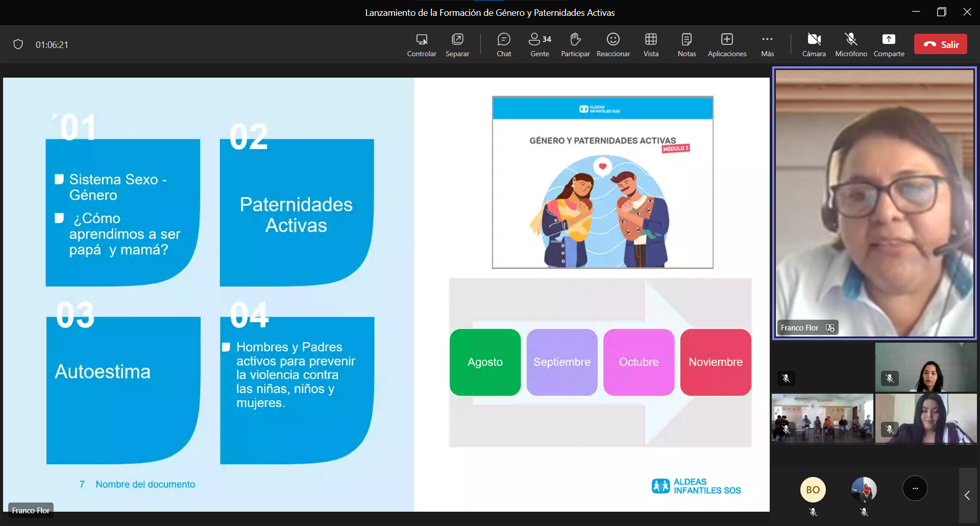Open the overflow participants ellipsis bubble

pyautogui.click(x=915, y=489)
